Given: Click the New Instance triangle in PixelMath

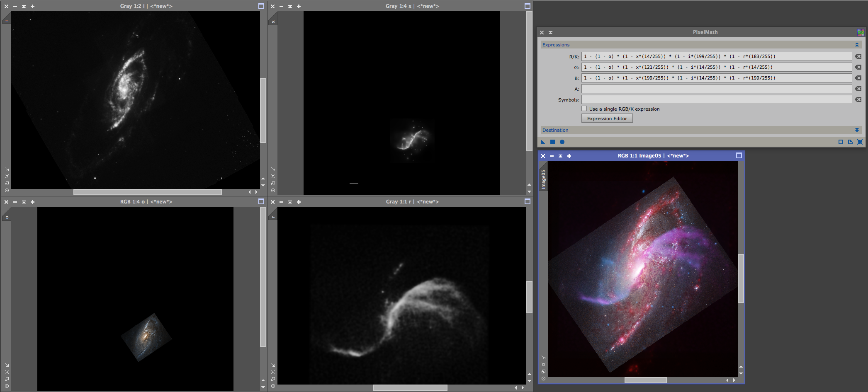Looking at the screenshot, I should 543,142.
